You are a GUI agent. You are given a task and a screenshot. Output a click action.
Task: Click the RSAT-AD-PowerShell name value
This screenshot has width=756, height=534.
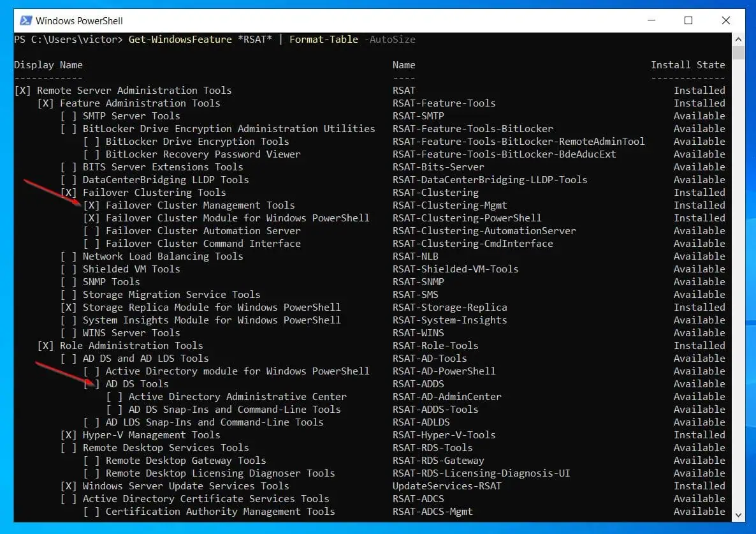pyautogui.click(x=444, y=371)
